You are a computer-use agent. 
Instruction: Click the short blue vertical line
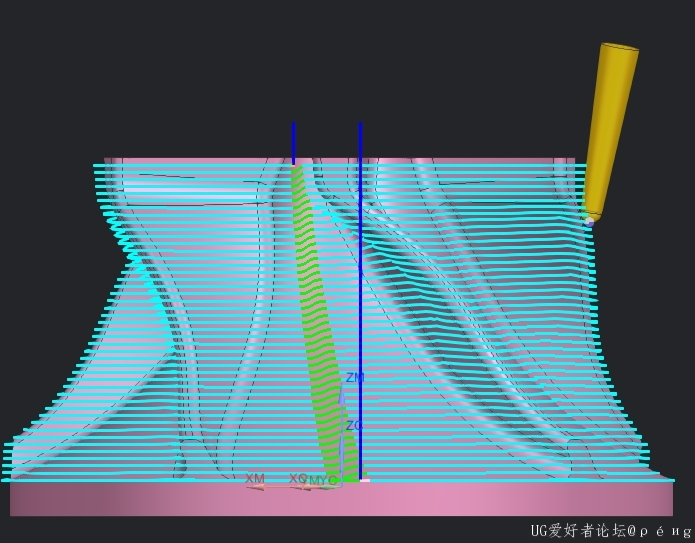[293, 144]
